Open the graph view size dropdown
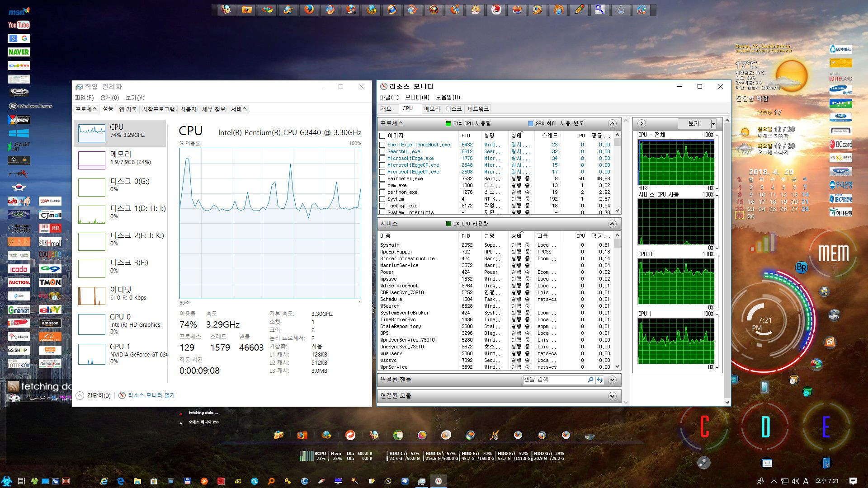868x488 pixels. pyautogui.click(x=713, y=123)
